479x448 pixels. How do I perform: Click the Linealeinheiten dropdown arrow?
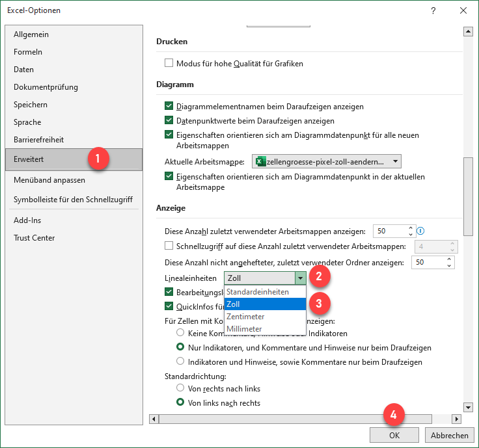300,278
